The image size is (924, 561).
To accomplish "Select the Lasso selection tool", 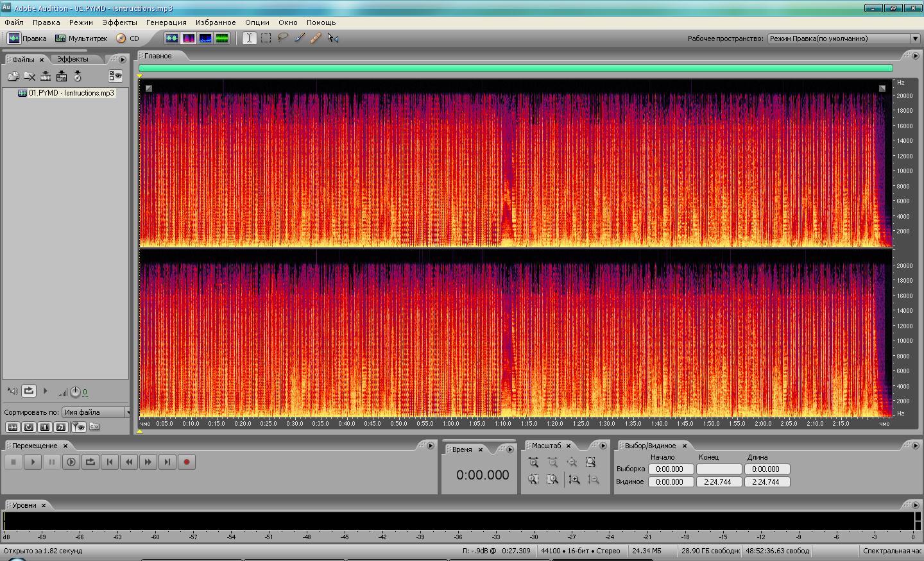I will (283, 38).
